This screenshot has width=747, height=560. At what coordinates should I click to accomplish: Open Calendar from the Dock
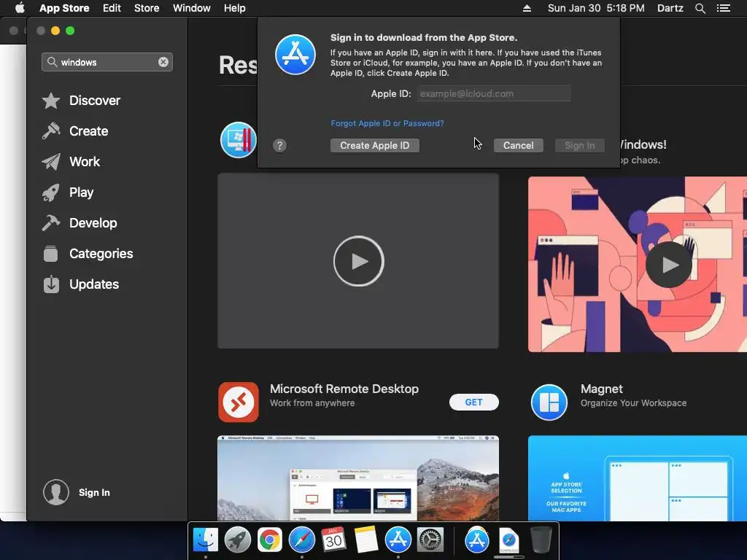(333, 540)
